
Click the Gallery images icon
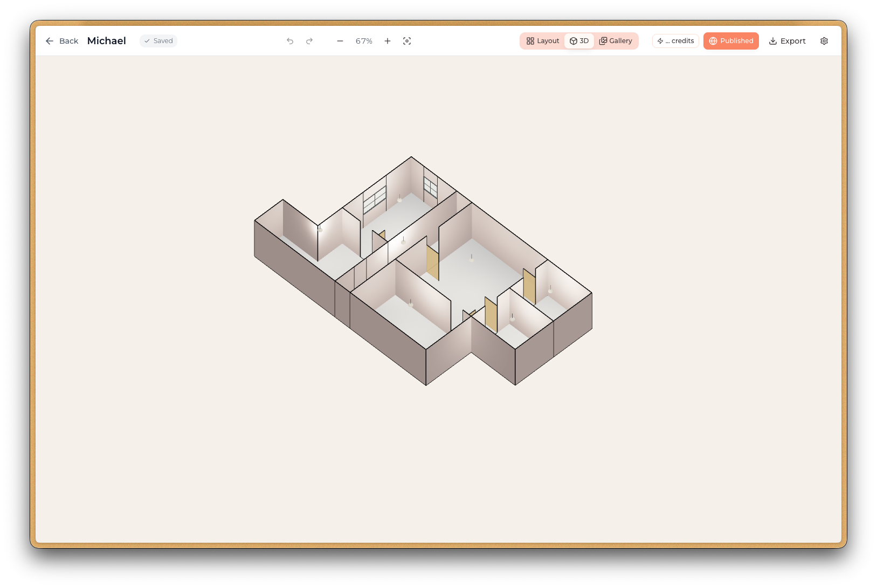coord(604,40)
